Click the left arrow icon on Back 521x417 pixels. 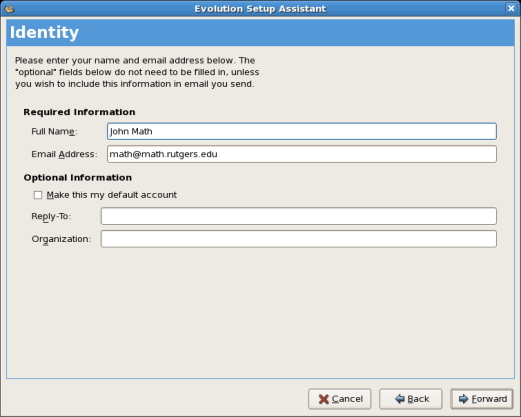(x=399, y=399)
